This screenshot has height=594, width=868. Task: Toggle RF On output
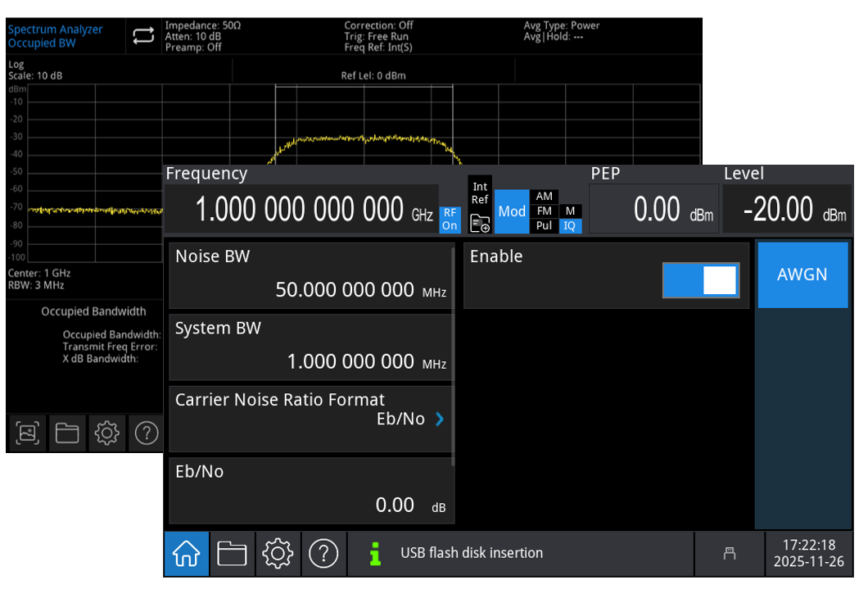(x=450, y=220)
